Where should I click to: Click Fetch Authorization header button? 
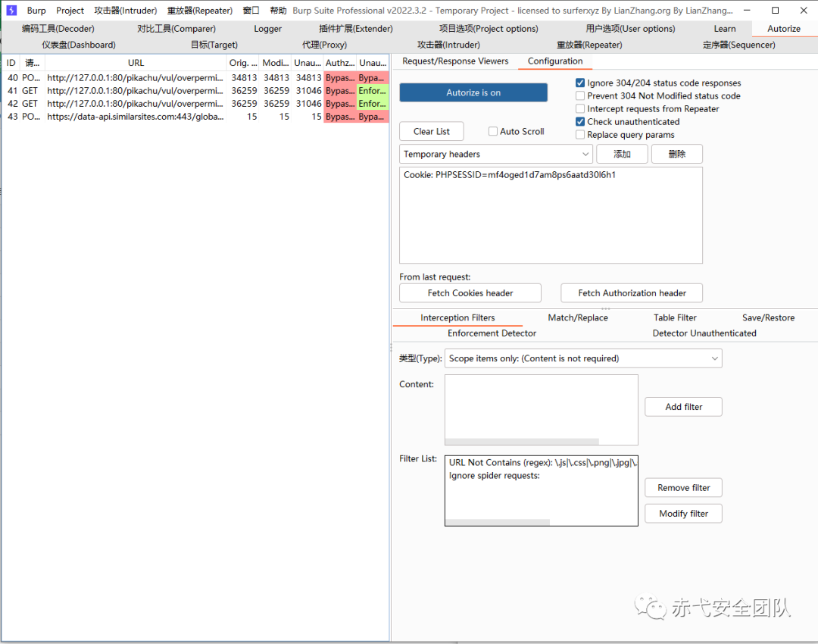click(632, 293)
